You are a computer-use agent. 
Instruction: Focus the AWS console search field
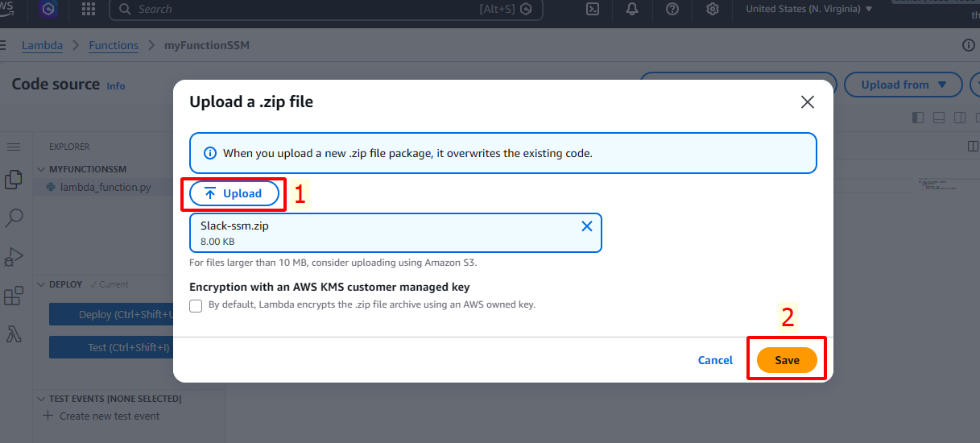(326, 9)
